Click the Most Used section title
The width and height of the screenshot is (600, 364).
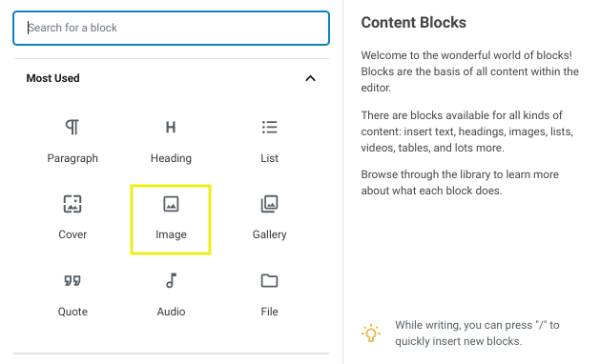(53, 78)
